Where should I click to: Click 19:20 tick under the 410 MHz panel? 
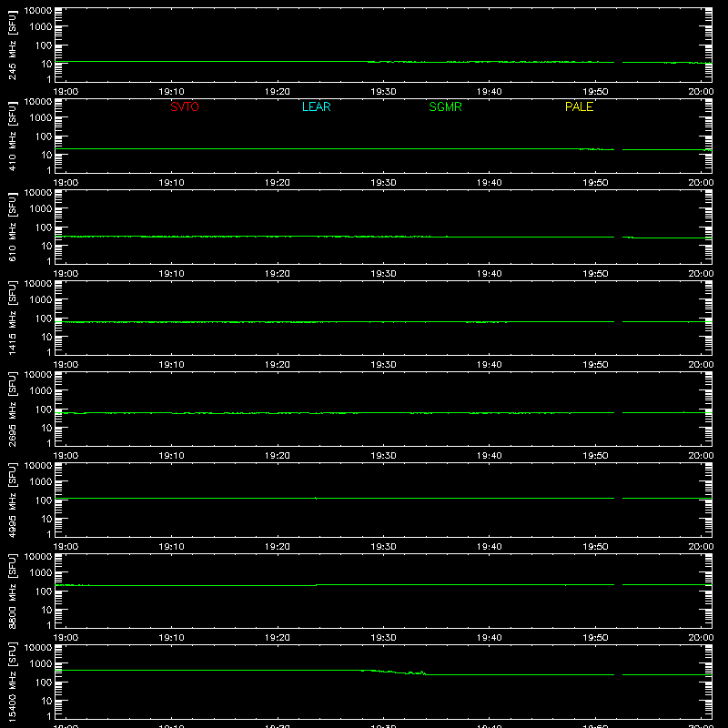click(278, 183)
